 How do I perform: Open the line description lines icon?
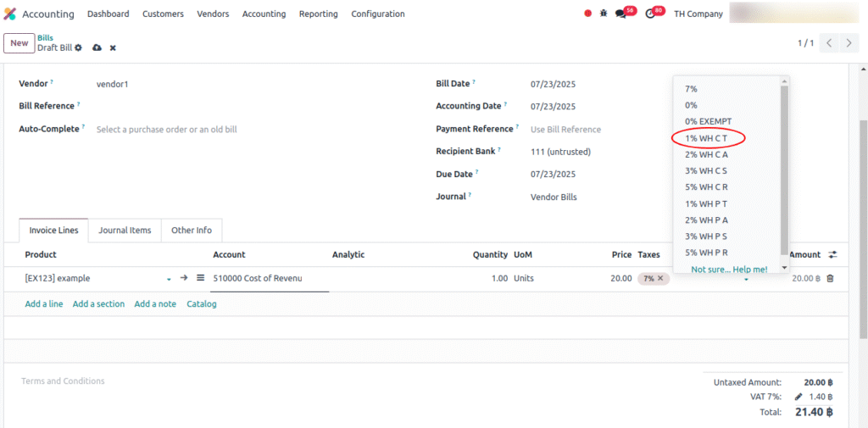point(200,278)
